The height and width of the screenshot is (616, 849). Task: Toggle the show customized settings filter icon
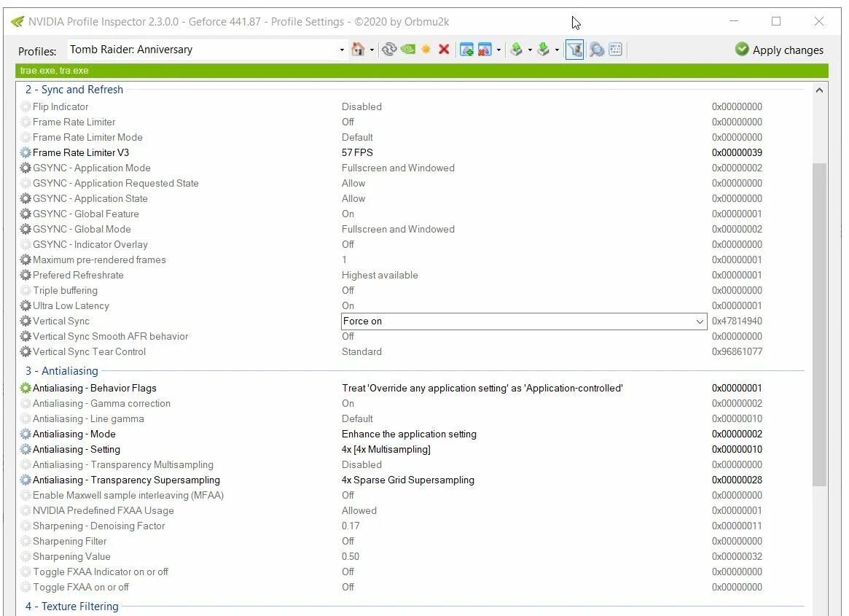pyautogui.click(x=574, y=50)
